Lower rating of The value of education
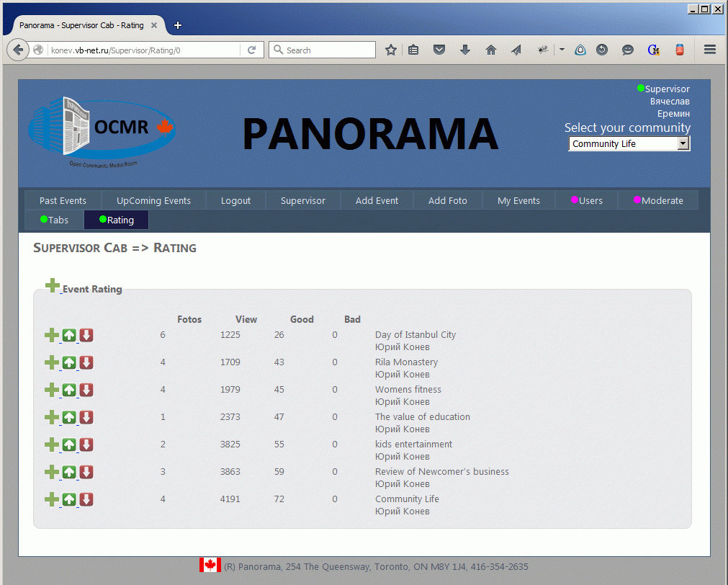This screenshot has height=585, width=728. (x=86, y=417)
